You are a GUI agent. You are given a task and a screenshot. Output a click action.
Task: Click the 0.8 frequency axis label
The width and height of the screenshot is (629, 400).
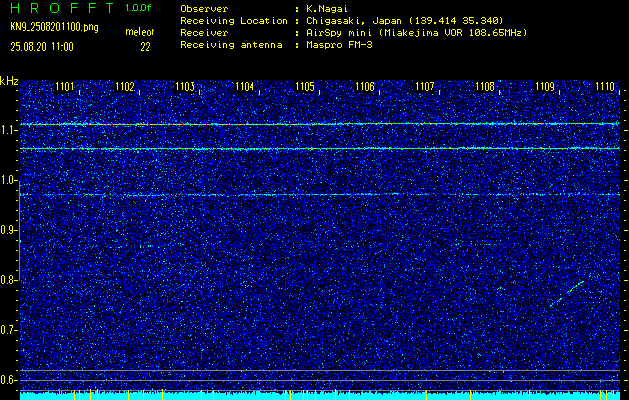[7, 280]
